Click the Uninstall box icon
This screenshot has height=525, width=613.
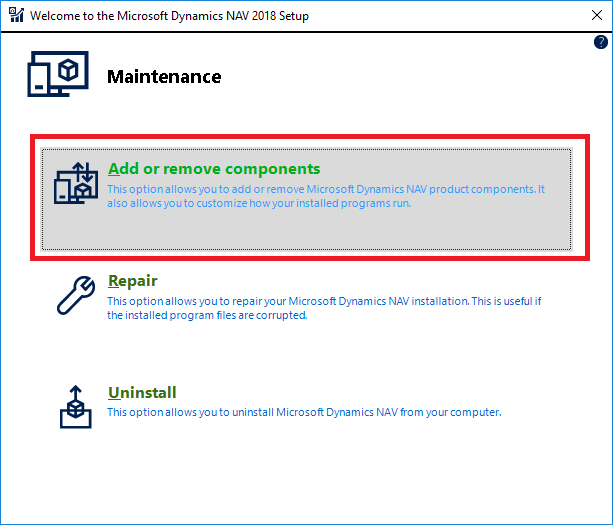[x=76, y=407]
